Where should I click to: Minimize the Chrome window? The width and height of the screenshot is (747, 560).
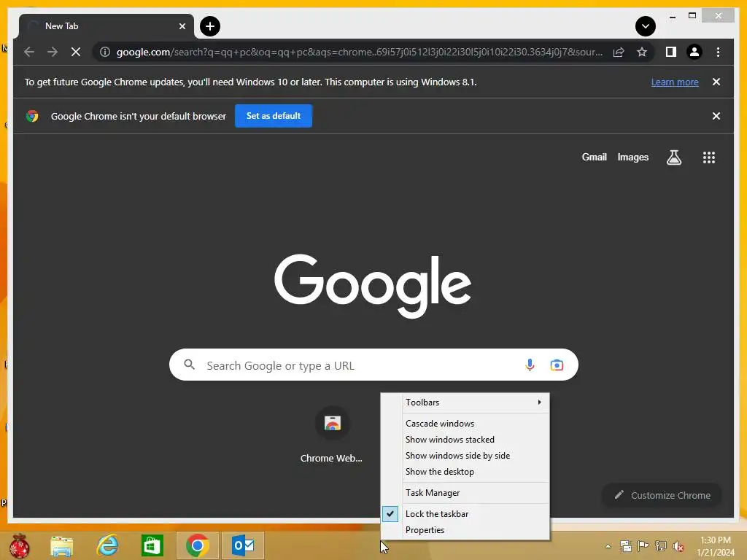[672, 16]
